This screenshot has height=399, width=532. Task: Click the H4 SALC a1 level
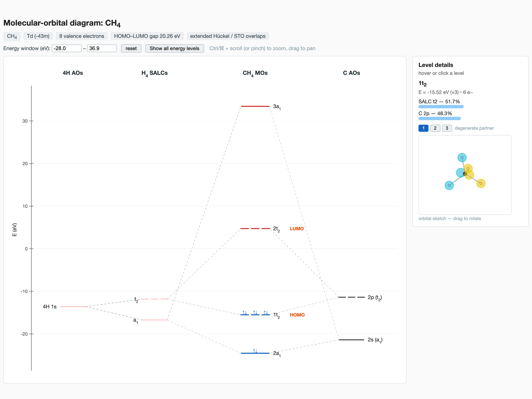click(155, 320)
